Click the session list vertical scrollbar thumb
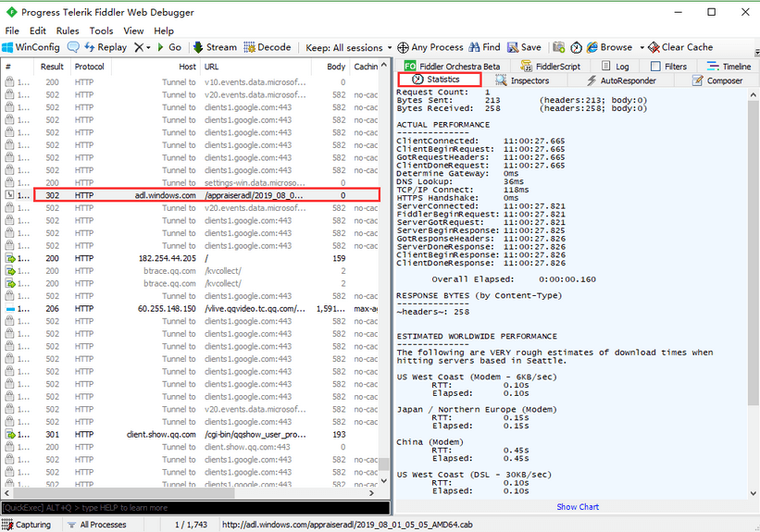The height and width of the screenshot is (532, 760). (x=384, y=464)
